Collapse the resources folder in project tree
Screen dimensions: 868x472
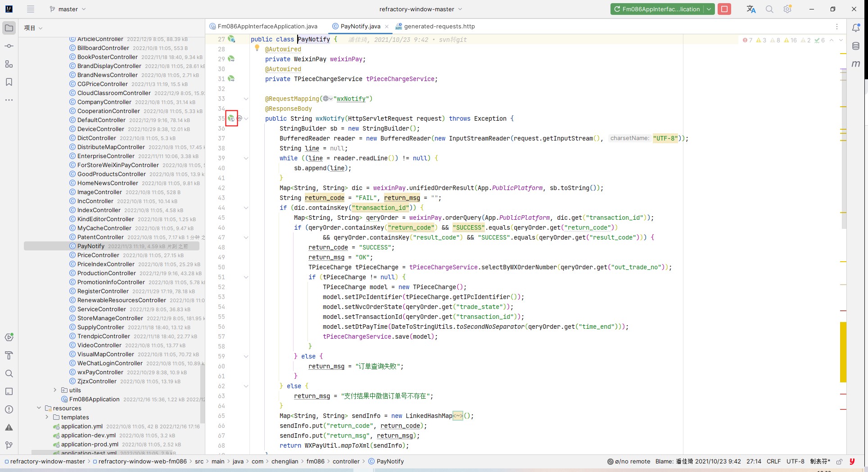(x=39, y=408)
